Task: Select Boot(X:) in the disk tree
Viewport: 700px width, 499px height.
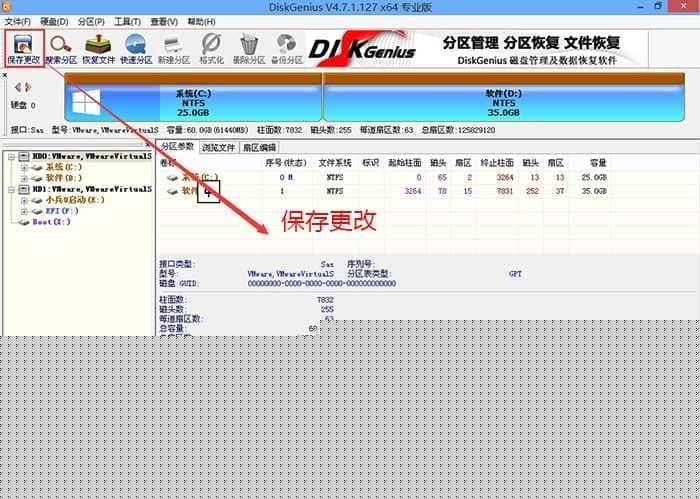Action: pyautogui.click(x=51, y=221)
